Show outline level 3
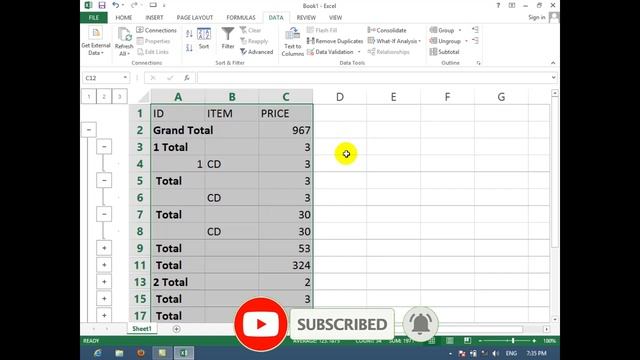The image size is (640, 360). (x=120, y=97)
